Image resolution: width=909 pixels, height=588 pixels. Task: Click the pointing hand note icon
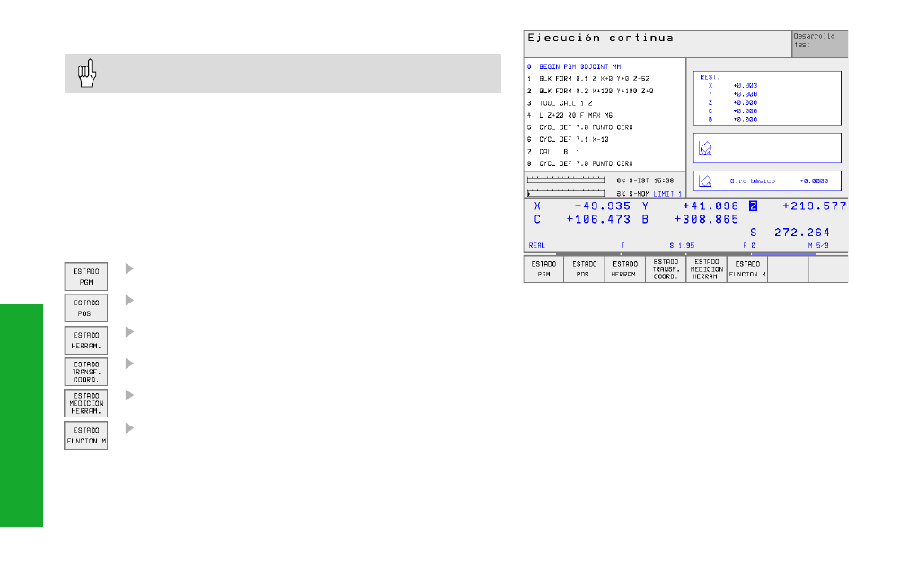(x=87, y=74)
